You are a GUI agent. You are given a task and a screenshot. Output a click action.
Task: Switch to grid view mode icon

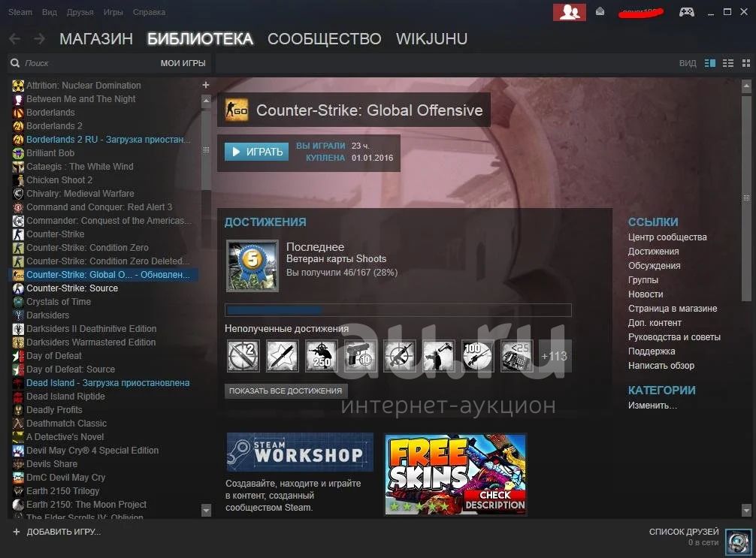tap(746, 63)
